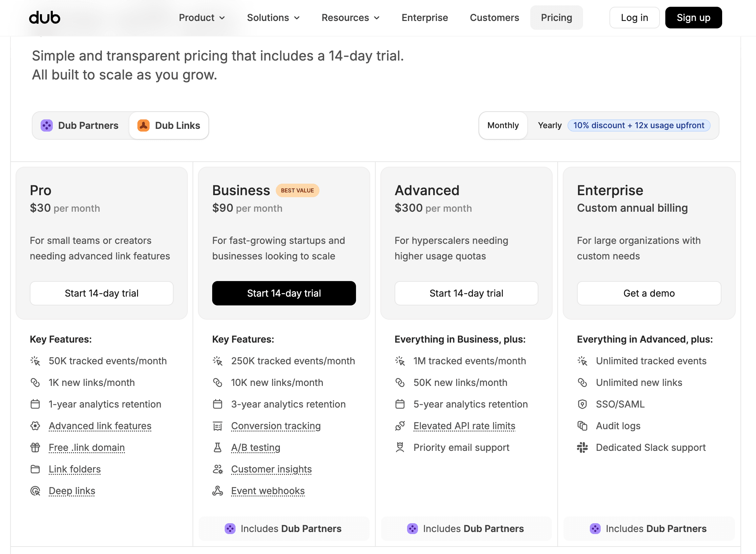The width and height of the screenshot is (756, 554).
Task: Open the Elevated API rate limits link
Action: click(x=464, y=426)
